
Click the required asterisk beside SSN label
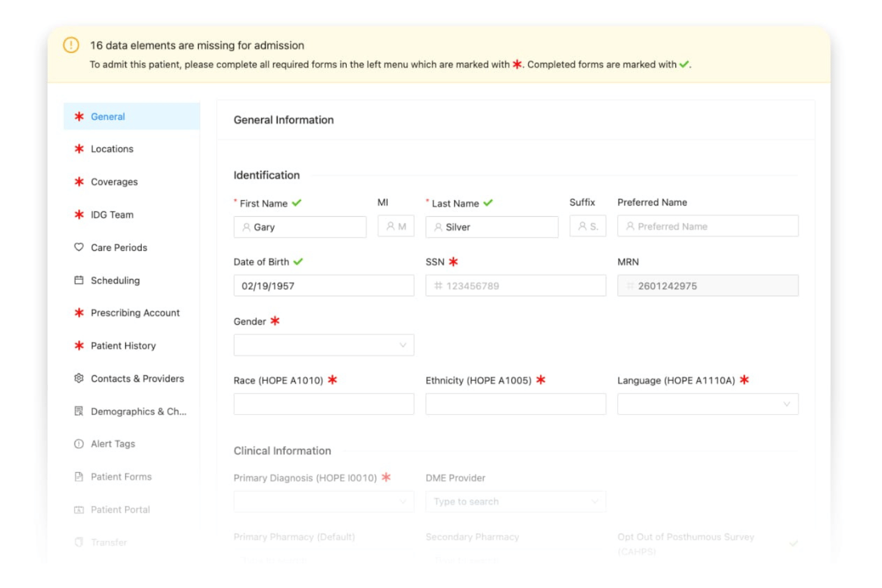453,261
